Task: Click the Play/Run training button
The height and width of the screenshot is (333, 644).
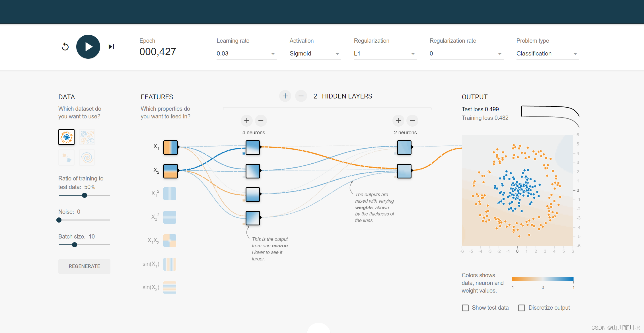Action: 87,47
